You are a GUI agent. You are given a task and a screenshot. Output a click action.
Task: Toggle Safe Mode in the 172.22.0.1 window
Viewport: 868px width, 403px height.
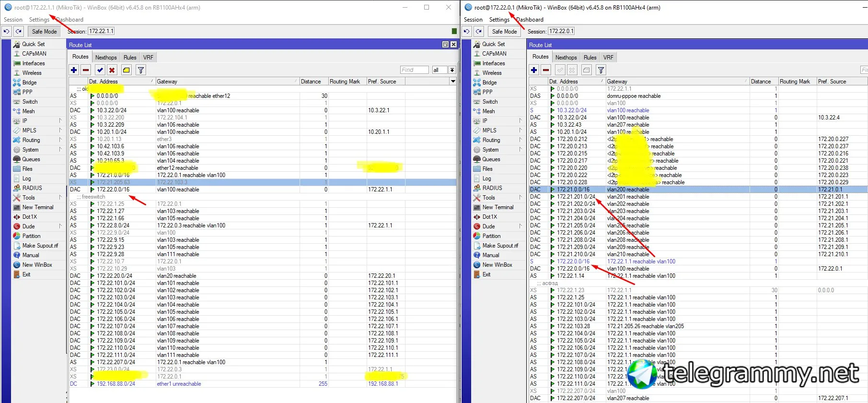tap(504, 31)
